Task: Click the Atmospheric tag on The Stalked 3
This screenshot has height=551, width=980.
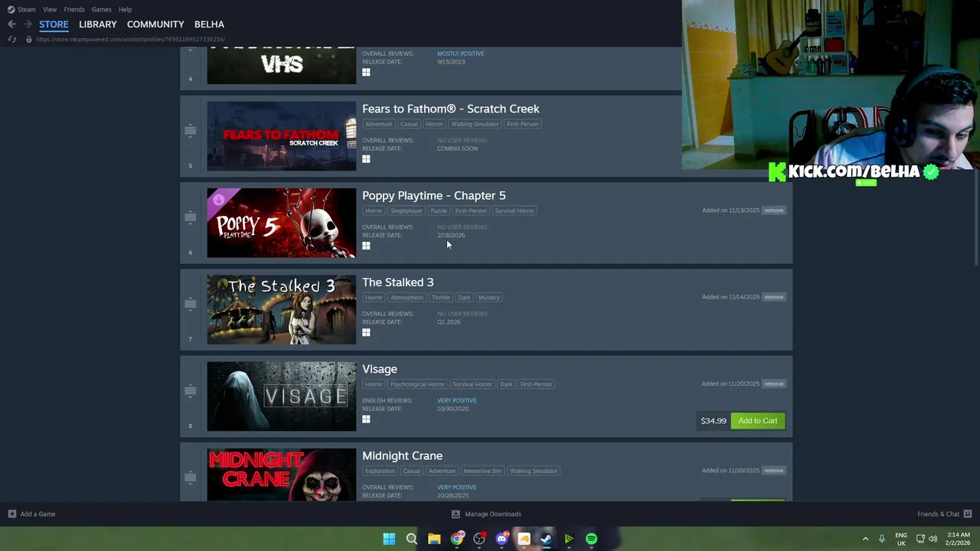Action: [x=406, y=297]
